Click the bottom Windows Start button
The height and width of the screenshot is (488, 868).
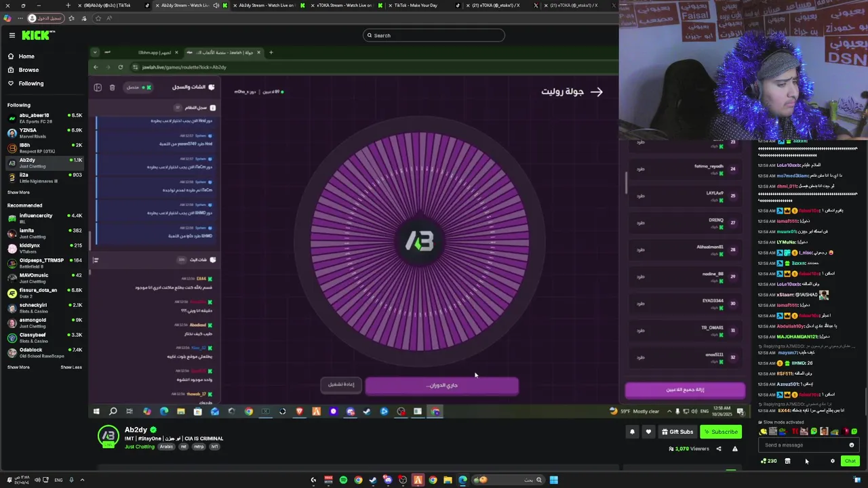pos(553,480)
